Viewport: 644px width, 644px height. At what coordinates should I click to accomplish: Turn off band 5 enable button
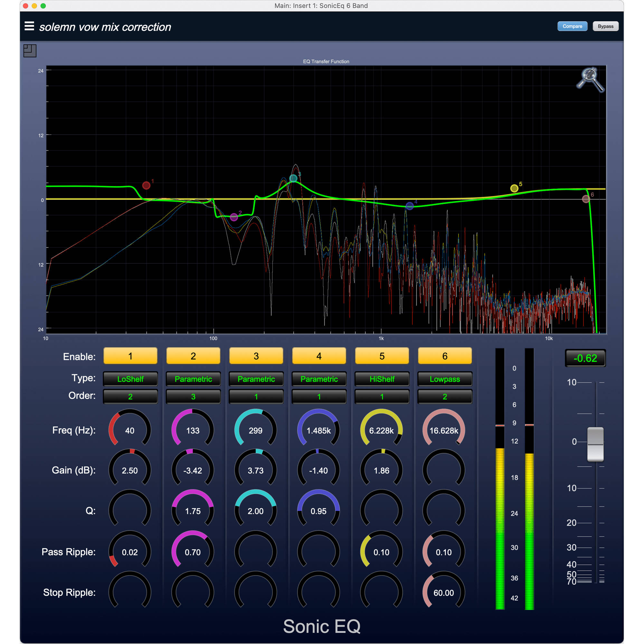click(x=382, y=356)
